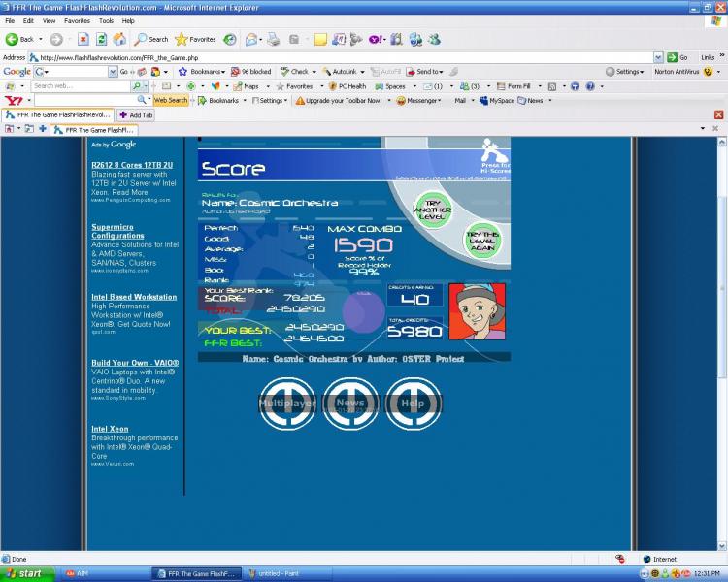Click the browser Stop icon
Screen dimensions: 728x582
[x=83, y=39]
